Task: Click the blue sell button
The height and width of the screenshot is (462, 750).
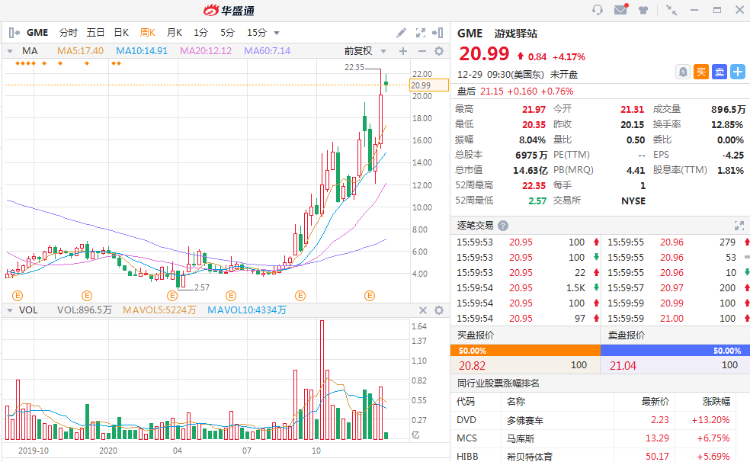Action: (719, 72)
